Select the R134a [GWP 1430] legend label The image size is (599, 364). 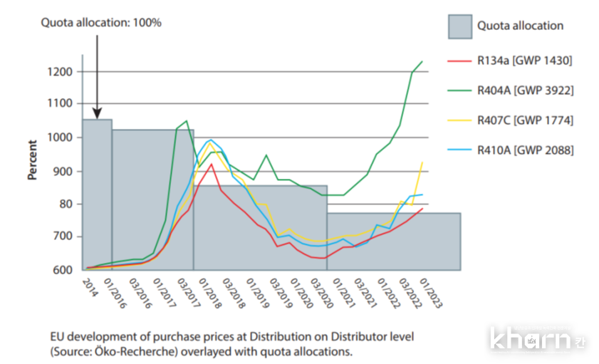click(525, 61)
